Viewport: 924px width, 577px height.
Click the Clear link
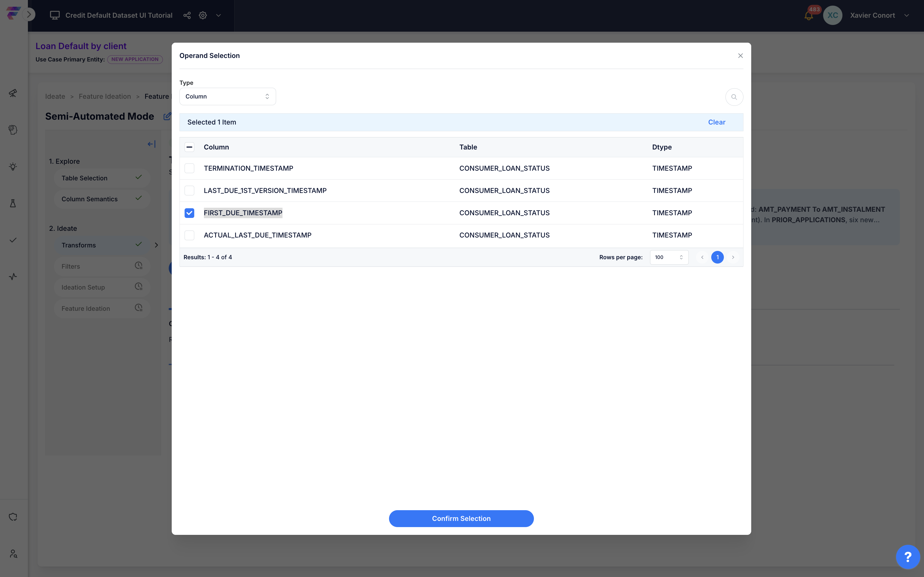(716, 122)
